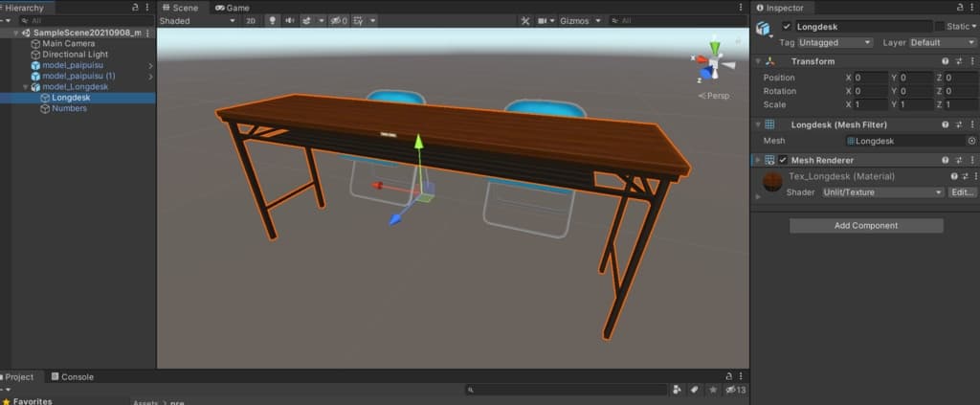This screenshot has width=980, height=405.
Task: Open Hierarchy panel more options
Action: 147,8
